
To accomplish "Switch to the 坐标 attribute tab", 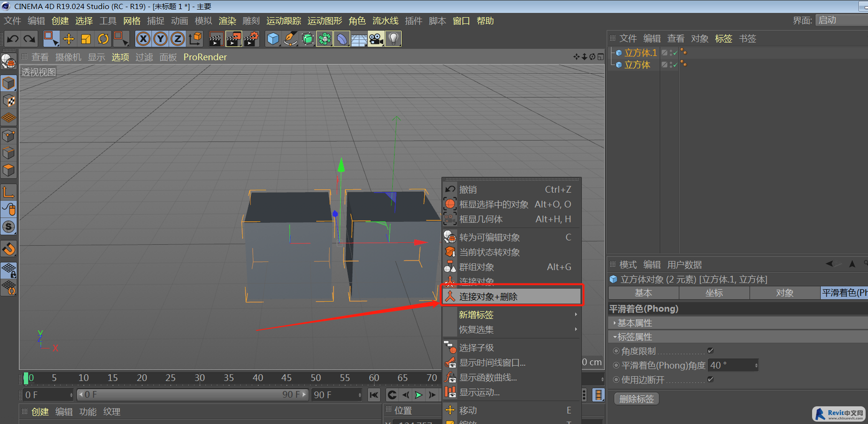I will (x=714, y=293).
